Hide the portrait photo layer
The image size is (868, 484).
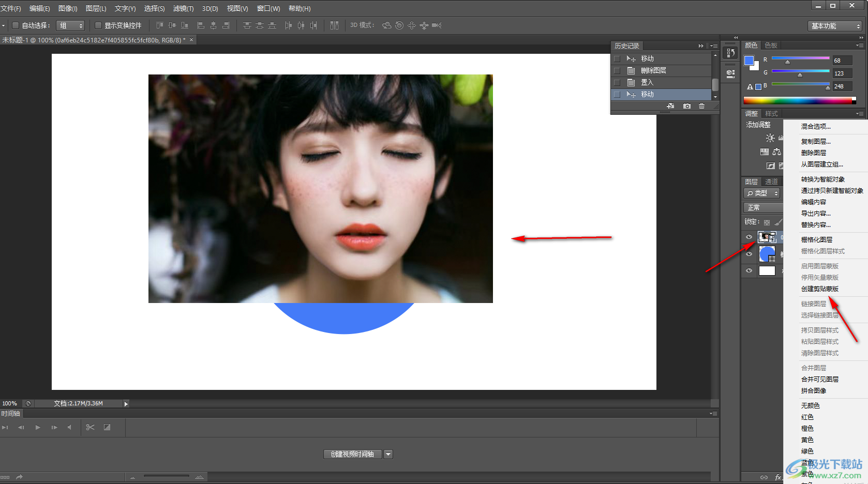coord(749,237)
